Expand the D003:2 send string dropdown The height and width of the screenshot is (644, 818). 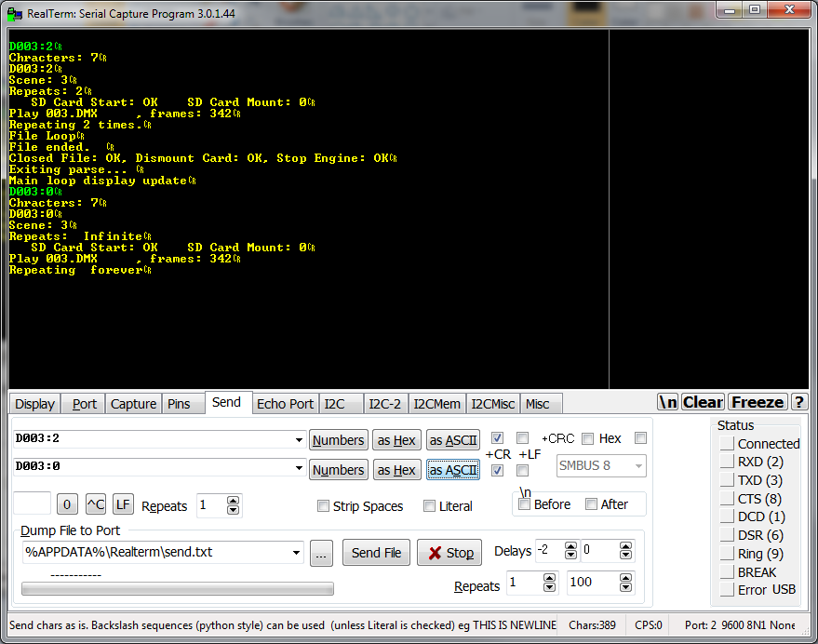point(299,439)
